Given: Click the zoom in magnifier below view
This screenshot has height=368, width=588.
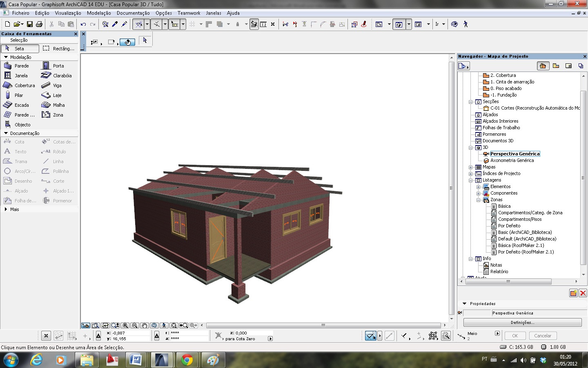Looking at the screenshot, I should [125, 325].
